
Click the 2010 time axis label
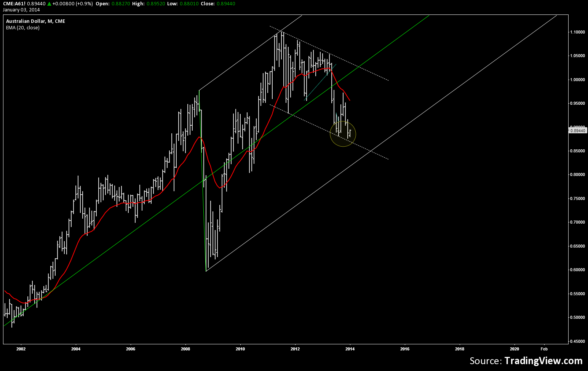pyautogui.click(x=240, y=349)
